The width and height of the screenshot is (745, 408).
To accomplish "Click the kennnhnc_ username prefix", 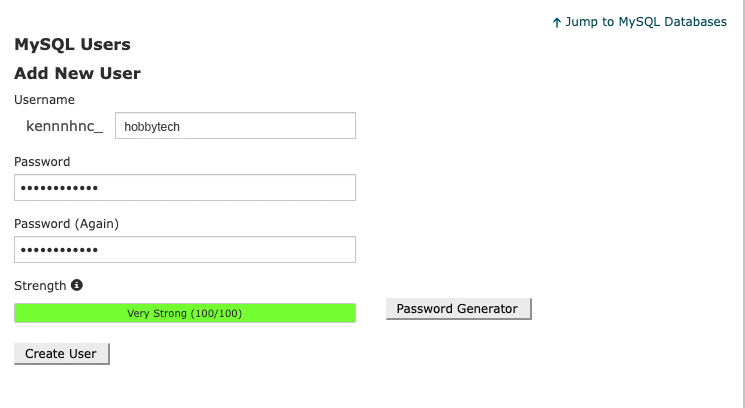I will pos(64,126).
